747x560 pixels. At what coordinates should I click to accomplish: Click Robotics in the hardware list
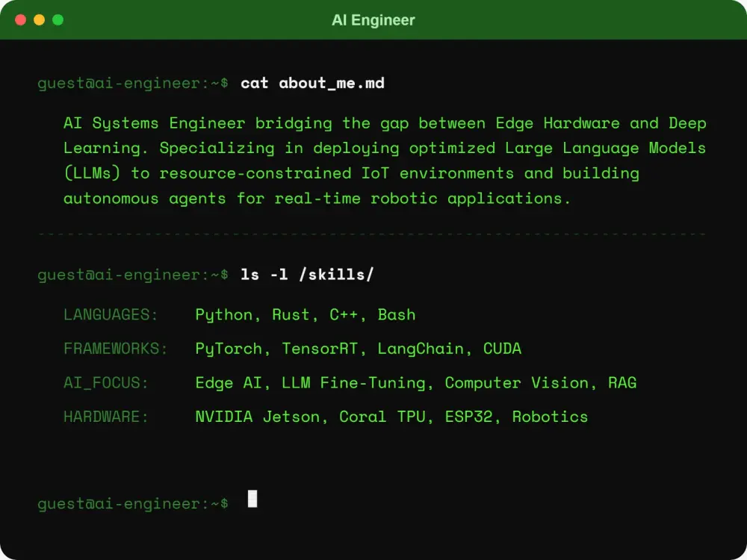point(550,417)
